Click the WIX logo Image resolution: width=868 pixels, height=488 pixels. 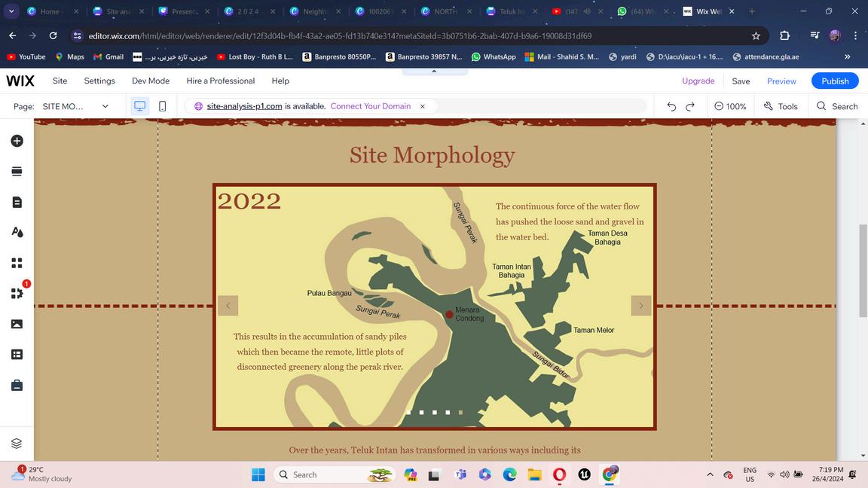click(x=20, y=81)
